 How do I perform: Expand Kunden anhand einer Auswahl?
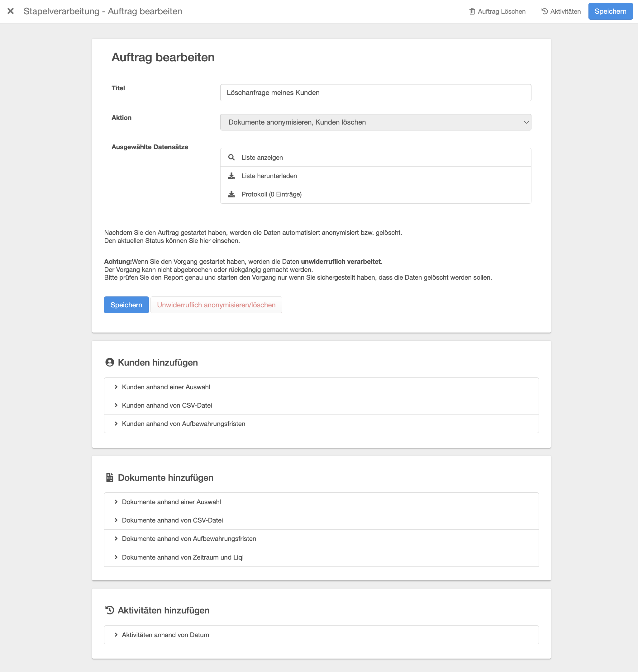pyautogui.click(x=166, y=387)
